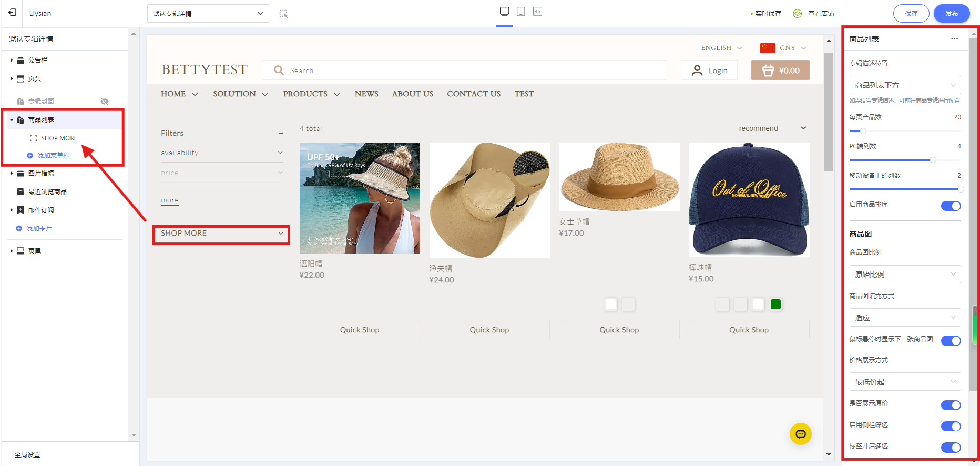The height and width of the screenshot is (466, 980).
Task: Collapse the 商品列表 tree arrow
Action: point(12,120)
